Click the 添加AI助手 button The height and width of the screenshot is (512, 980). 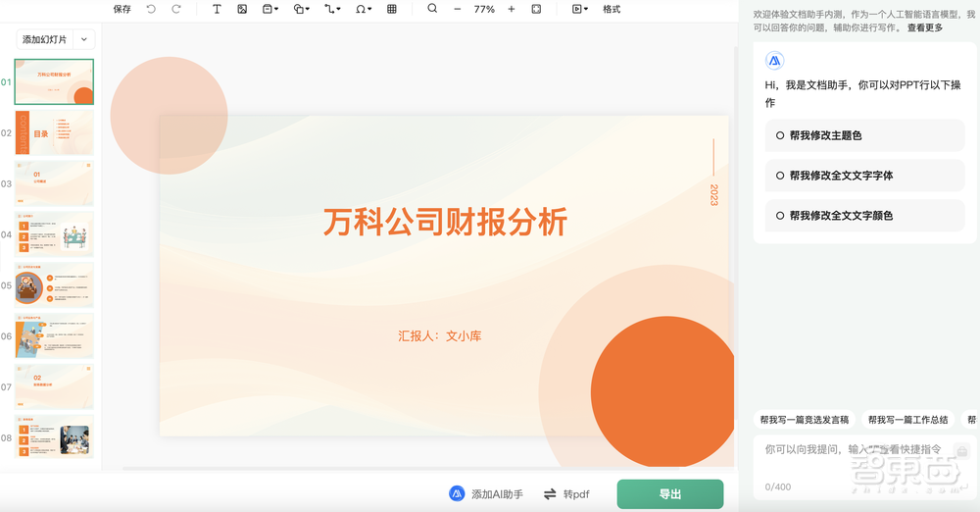[486, 493]
